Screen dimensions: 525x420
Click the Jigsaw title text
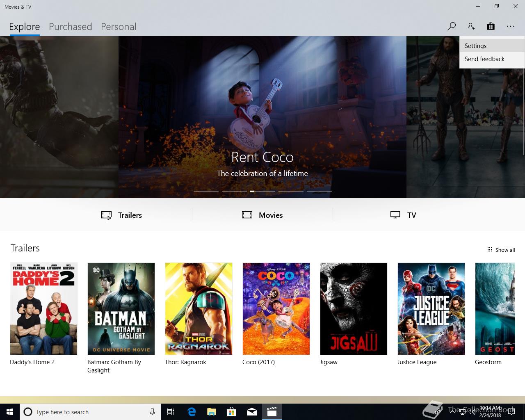click(329, 362)
